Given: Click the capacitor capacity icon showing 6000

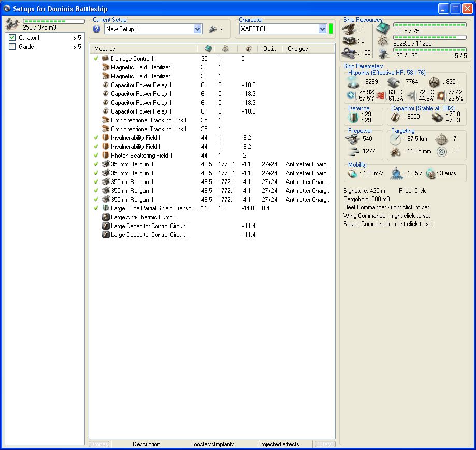Looking at the screenshot, I should tap(395, 117).
